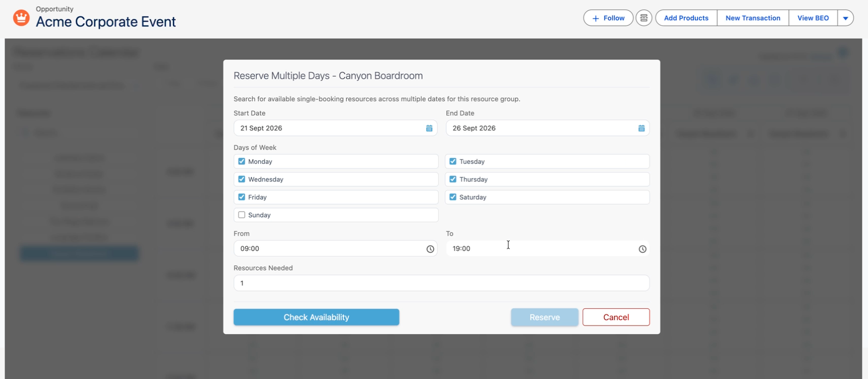Click the Start Date input field
868x379 pixels.
335,128
